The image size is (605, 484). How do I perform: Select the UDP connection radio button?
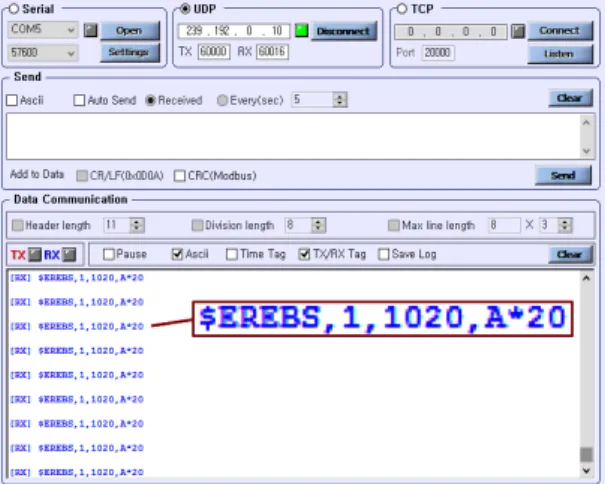(x=185, y=8)
